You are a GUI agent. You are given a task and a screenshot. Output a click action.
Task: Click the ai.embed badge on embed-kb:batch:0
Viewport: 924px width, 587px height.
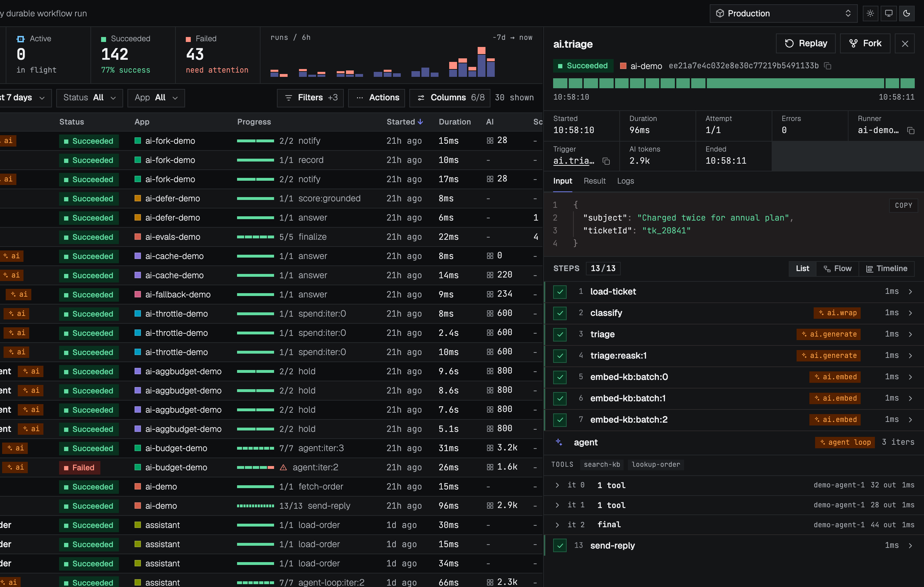[x=835, y=377]
